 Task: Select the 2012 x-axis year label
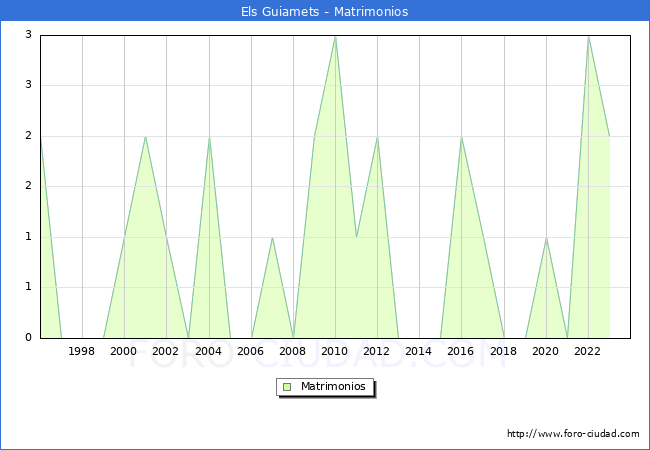(377, 351)
